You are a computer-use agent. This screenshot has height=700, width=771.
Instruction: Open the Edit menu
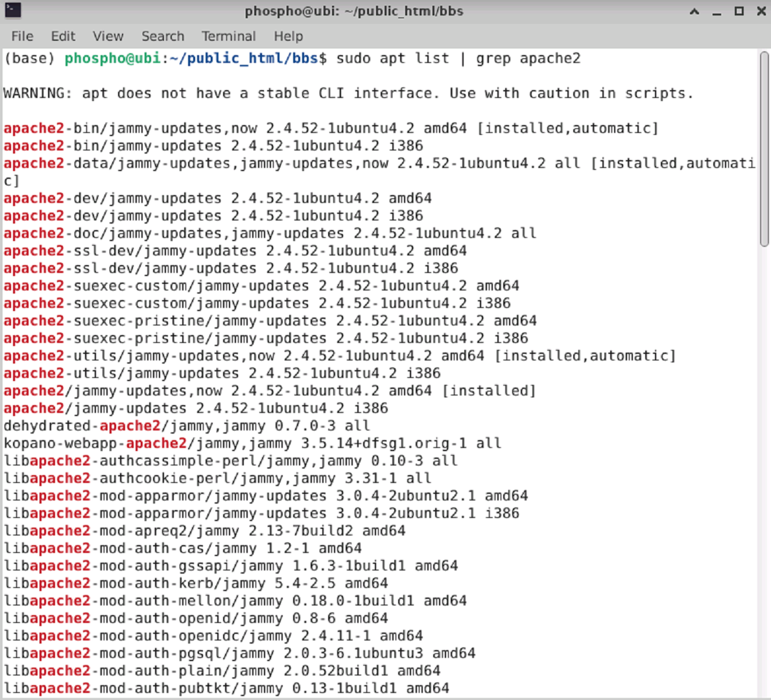(63, 36)
